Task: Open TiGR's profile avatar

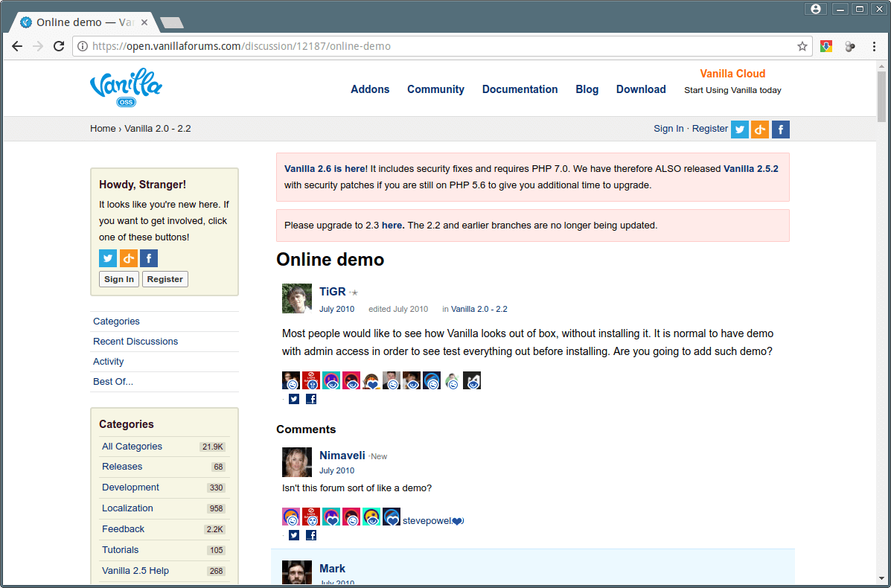Action: [297, 298]
